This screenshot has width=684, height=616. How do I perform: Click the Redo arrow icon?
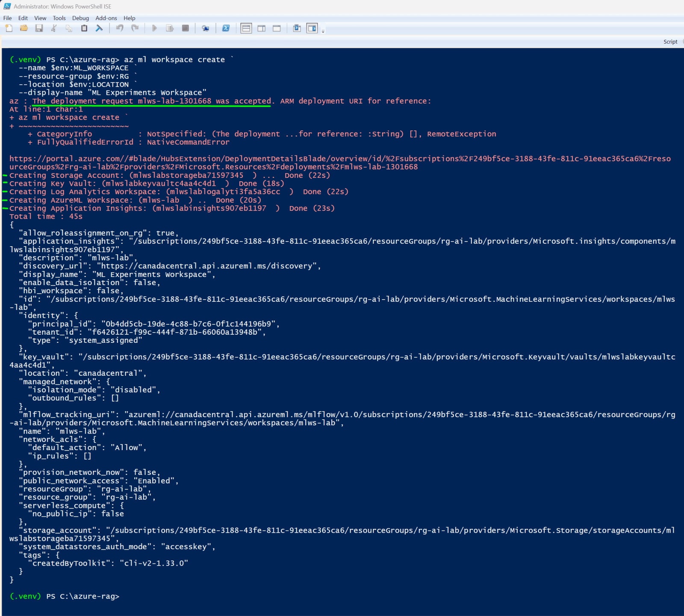click(x=135, y=28)
